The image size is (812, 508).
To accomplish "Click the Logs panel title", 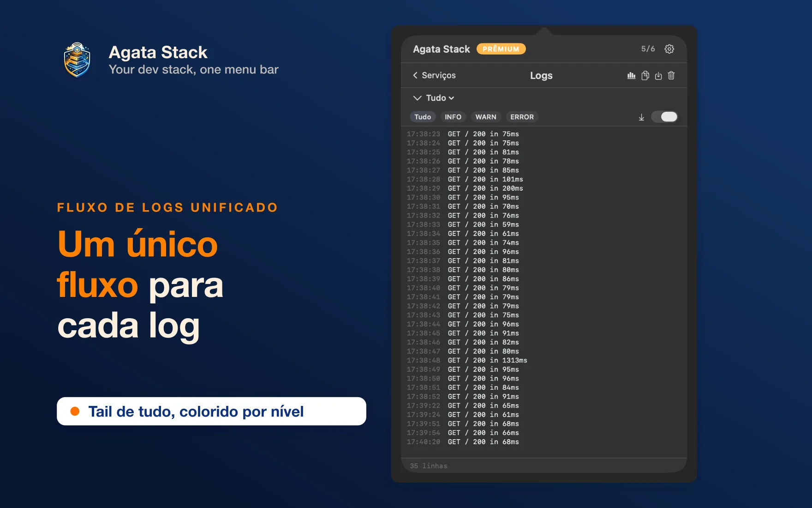I will (x=541, y=75).
